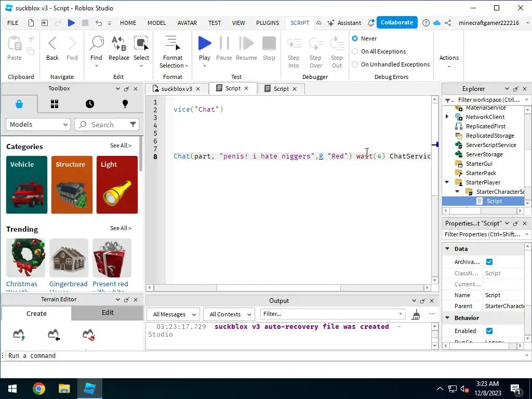Click the help question mark icon
Screen dimensions: 532x399
426,23
